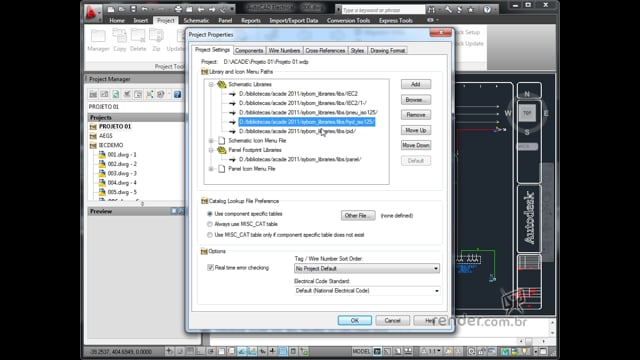Screen dimensions: 640x360
Task: Select the AEGS project in Project Manager
Action: click(x=105, y=136)
